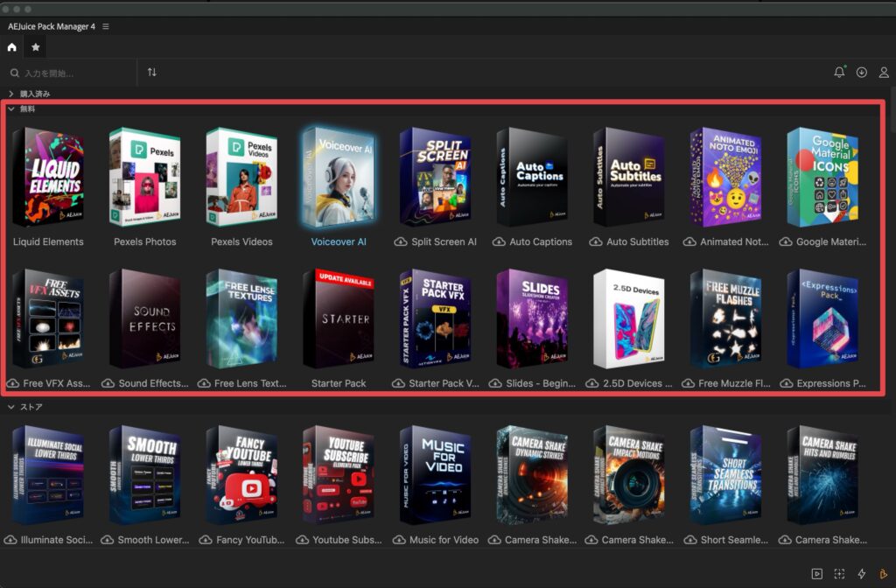This screenshot has height=588, width=896.
Task: Click the dashed frame icon at bottom
Action: 839,574
